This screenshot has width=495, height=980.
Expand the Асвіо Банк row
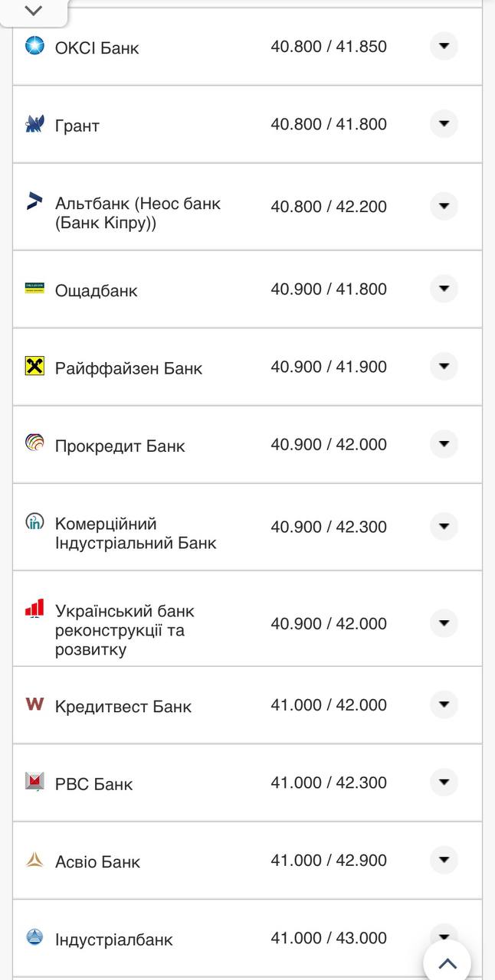click(x=444, y=860)
